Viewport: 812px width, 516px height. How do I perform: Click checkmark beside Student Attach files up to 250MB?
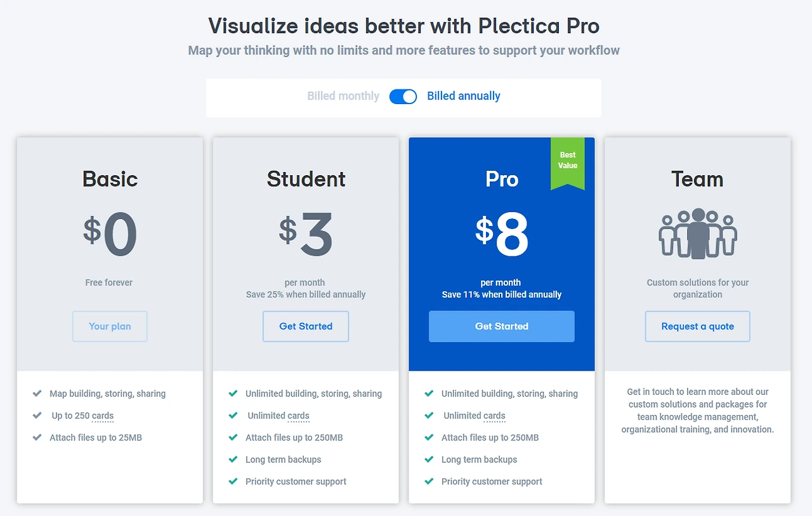tap(233, 437)
